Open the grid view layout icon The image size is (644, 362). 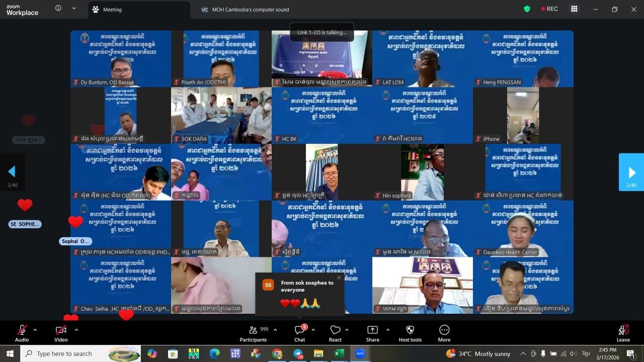pyautogui.click(x=574, y=9)
